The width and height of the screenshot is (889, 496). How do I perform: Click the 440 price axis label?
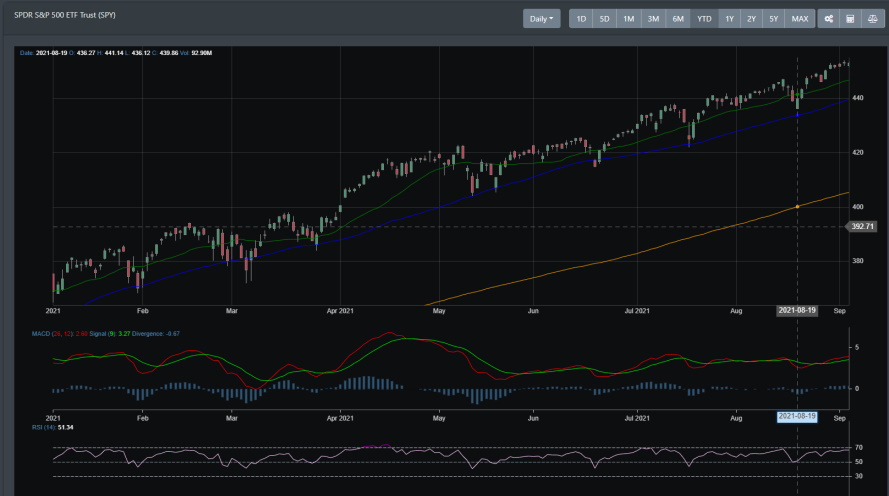[x=858, y=98]
